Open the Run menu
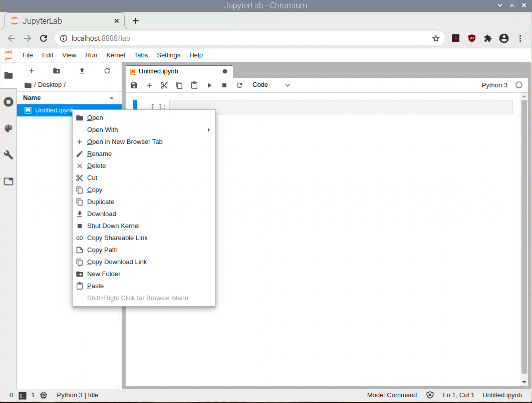Image resolution: width=532 pixels, height=403 pixels. (x=91, y=55)
